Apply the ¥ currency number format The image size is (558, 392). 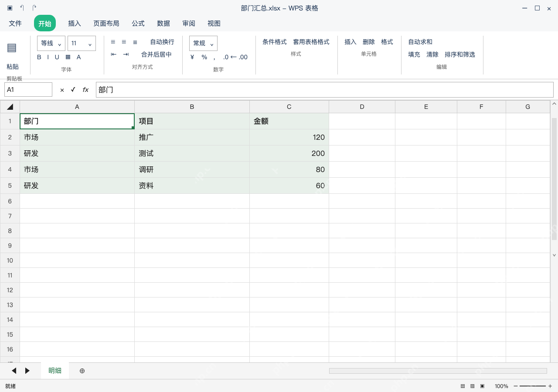tap(192, 57)
